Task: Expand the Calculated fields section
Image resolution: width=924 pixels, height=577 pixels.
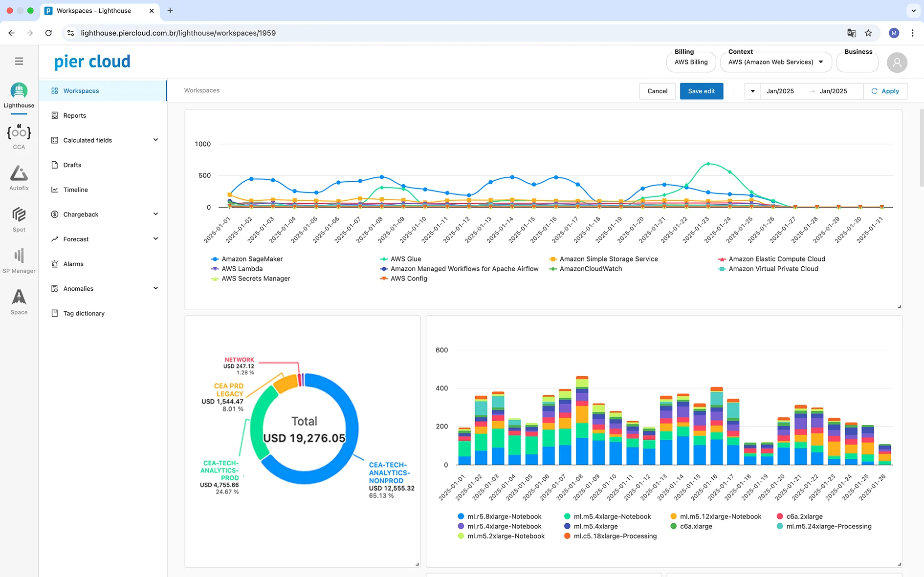Action: [x=155, y=140]
